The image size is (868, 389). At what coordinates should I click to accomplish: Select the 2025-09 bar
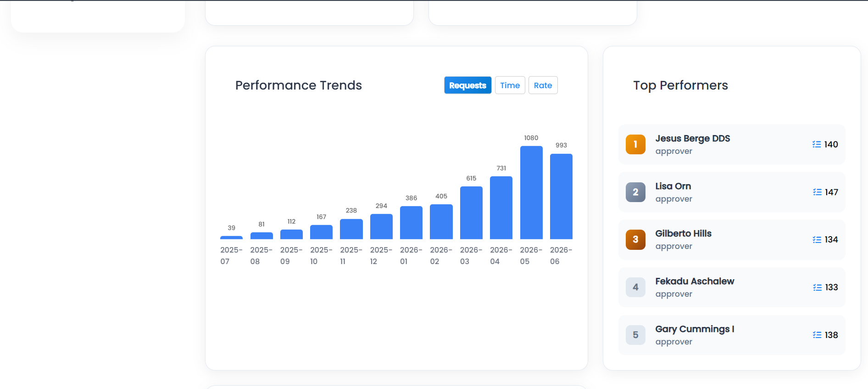tap(291, 234)
